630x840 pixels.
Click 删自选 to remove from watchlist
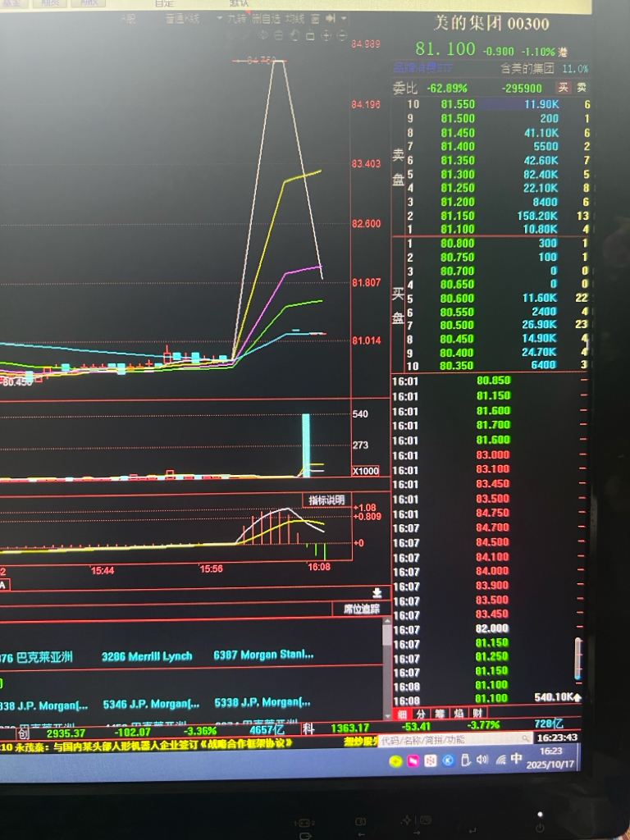(x=267, y=20)
